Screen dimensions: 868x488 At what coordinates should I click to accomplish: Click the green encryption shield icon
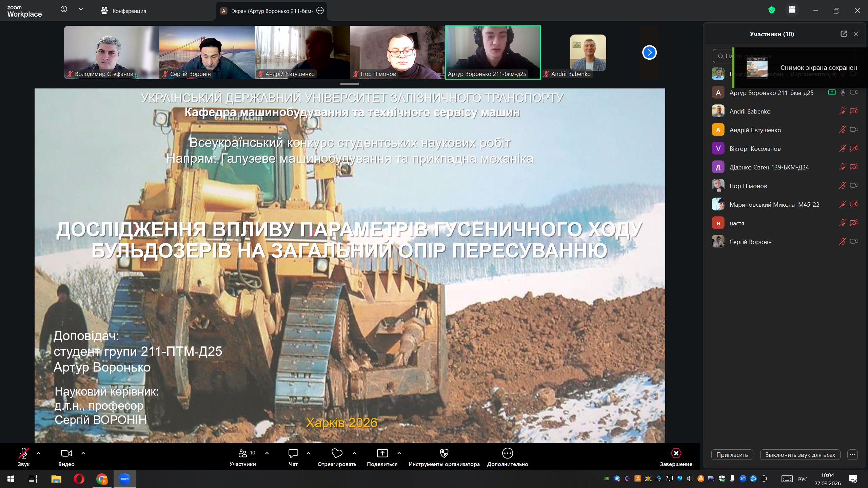[772, 10]
